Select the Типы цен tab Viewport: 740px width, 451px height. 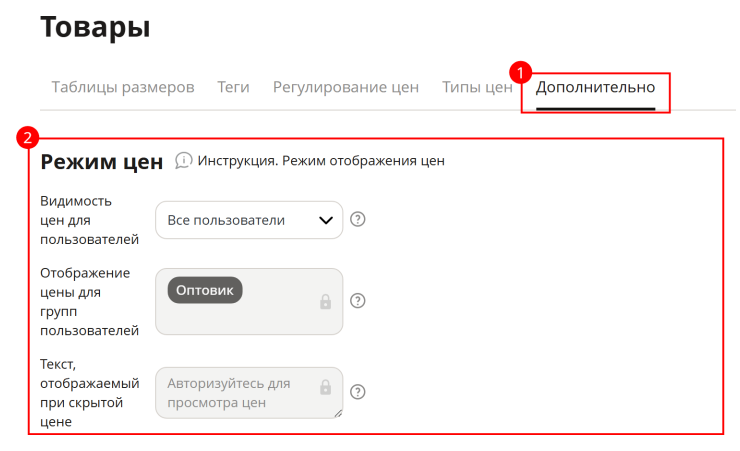(477, 87)
